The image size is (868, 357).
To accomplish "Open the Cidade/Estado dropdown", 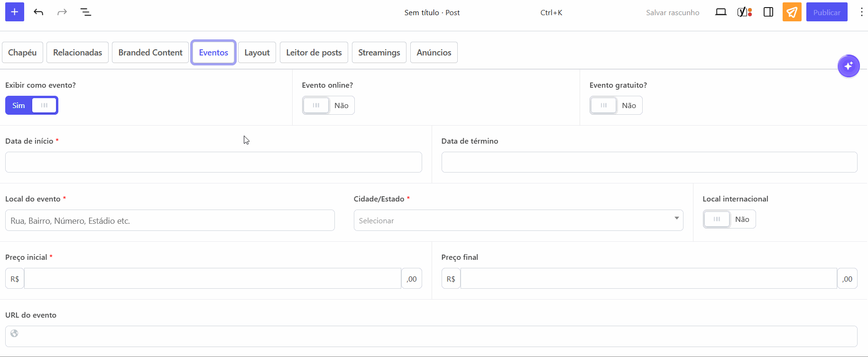I will (518, 220).
